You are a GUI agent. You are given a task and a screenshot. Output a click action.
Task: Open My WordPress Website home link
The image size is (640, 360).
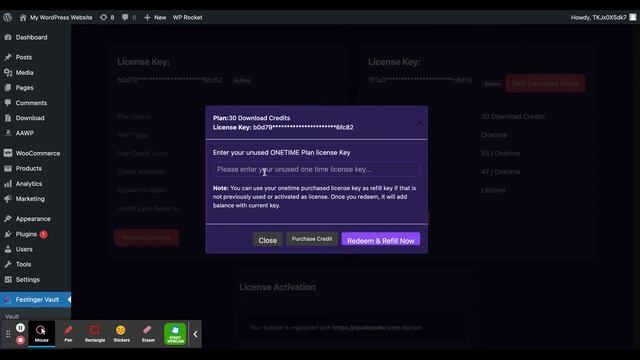[x=56, y=18]
